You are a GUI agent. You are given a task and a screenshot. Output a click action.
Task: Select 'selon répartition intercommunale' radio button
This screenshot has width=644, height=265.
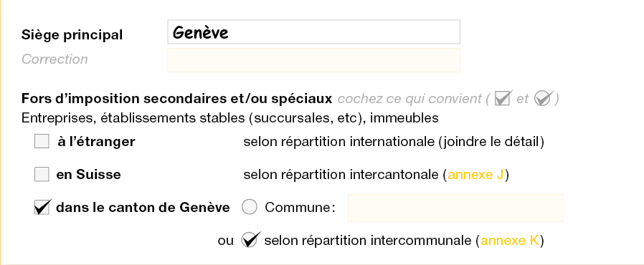[250, 240]
